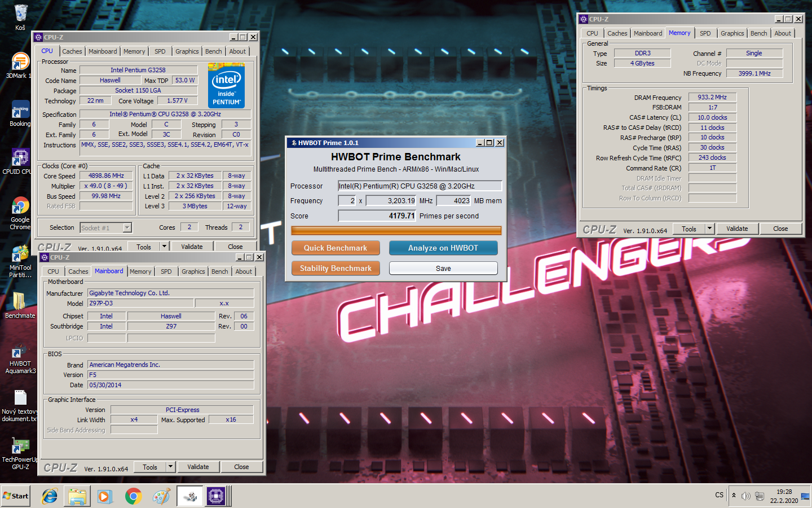Screen dimensions: 812x508
Task: Click BIOS Date value 05/30/2014
Action: pos(170,385)
